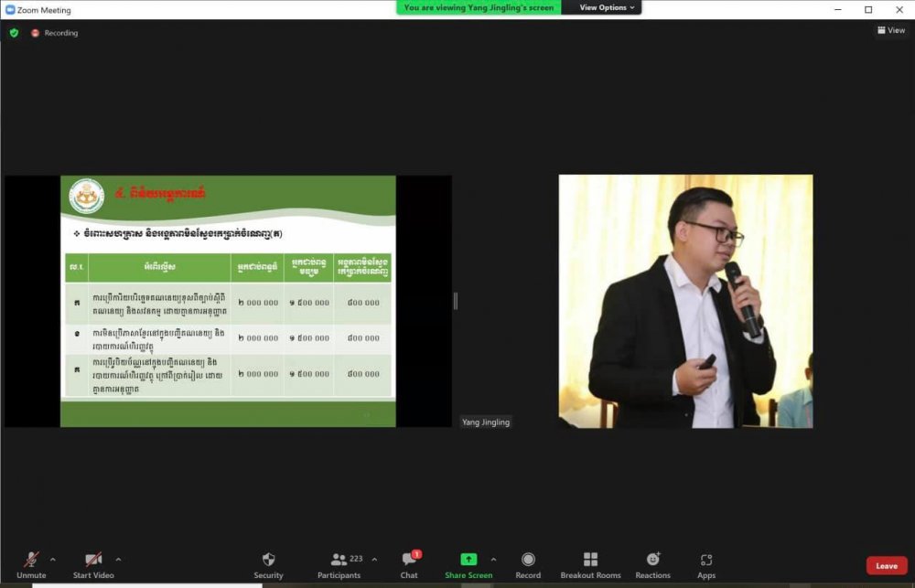
Task: Click the divider handle between shared screen and video
Action: [x=455, y=301]
